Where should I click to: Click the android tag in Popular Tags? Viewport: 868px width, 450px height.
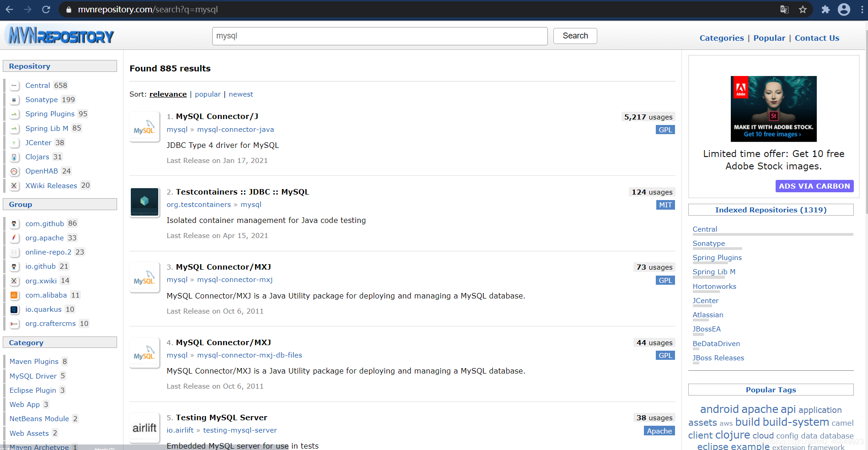719,409
